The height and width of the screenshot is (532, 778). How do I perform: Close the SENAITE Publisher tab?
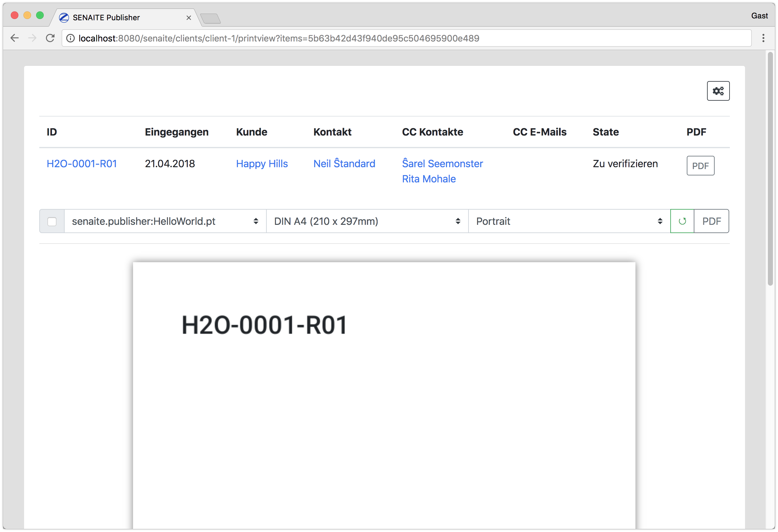click(189, 18)
